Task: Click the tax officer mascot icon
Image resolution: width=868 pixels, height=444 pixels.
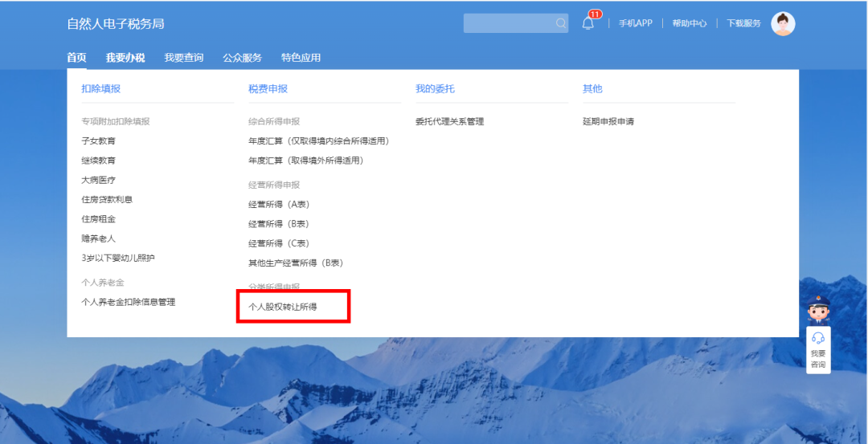Action: pos(818,309)
